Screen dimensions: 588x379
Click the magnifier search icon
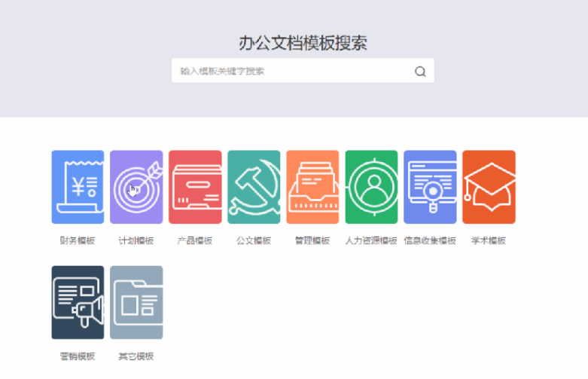pyautogui.click(x=420, y=72)
